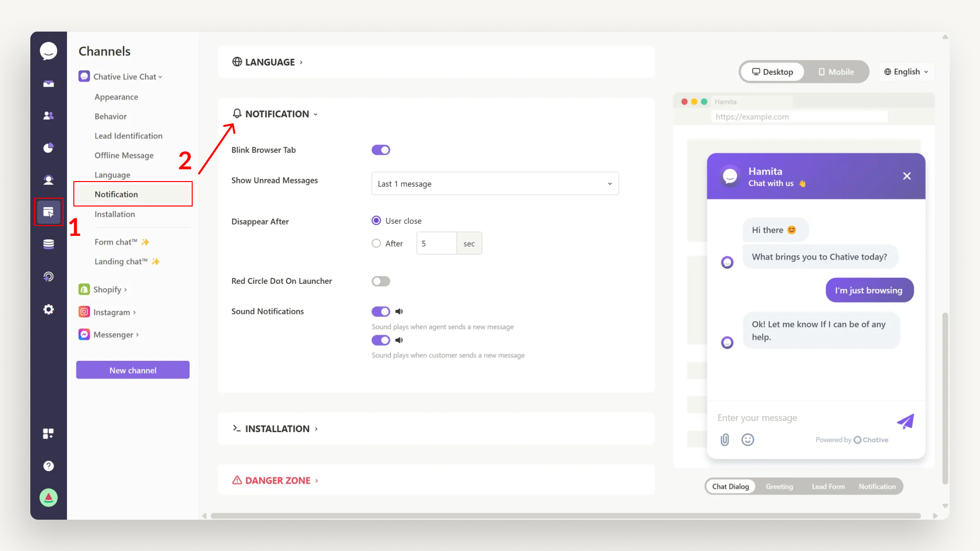Select the After radio button for Disappear After
This screenshot has height=551, width=980.
[376, 243]
